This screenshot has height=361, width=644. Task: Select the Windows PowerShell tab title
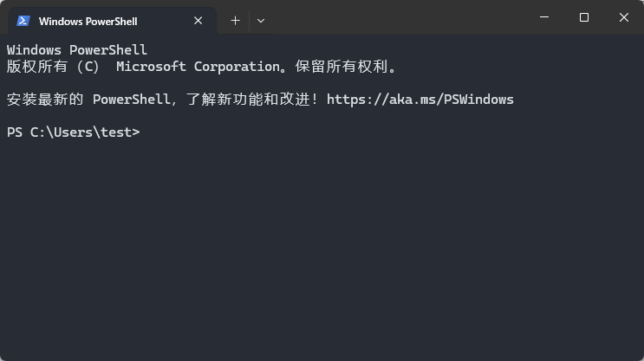88,21
